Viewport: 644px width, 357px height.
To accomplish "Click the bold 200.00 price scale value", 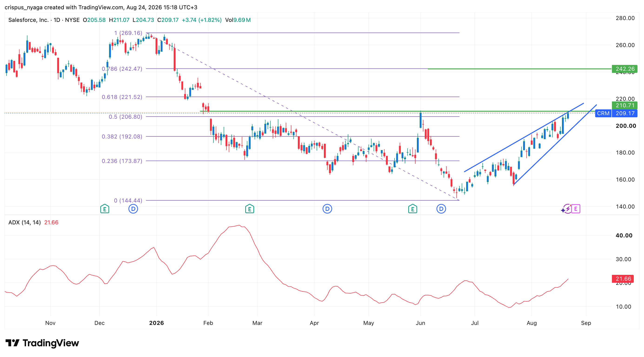I will pyautogui.click(x=626, y=126).
